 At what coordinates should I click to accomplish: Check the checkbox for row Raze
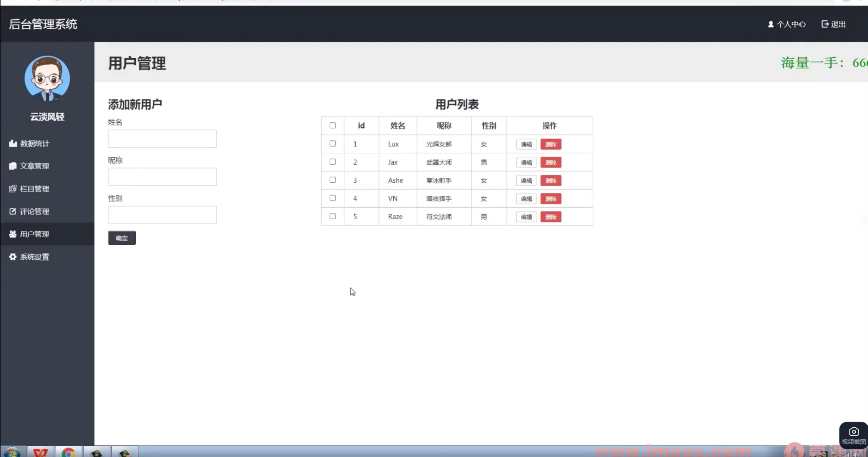point(333,216)
